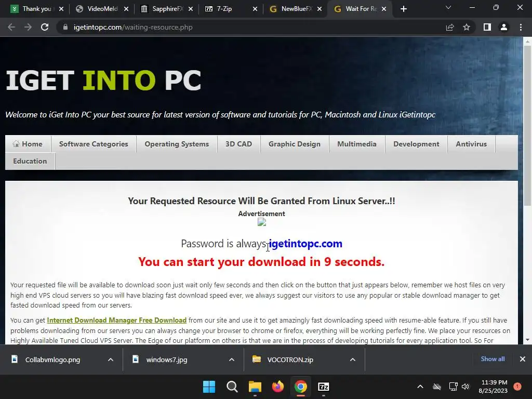Close the 7-Zip tab
This screenshot has width=532, height=399.
click(x=255, y=9)
